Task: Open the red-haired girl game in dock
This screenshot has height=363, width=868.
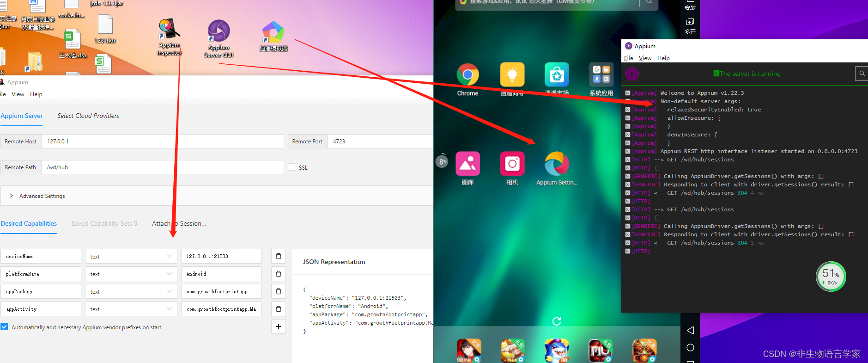Action: 468,351
